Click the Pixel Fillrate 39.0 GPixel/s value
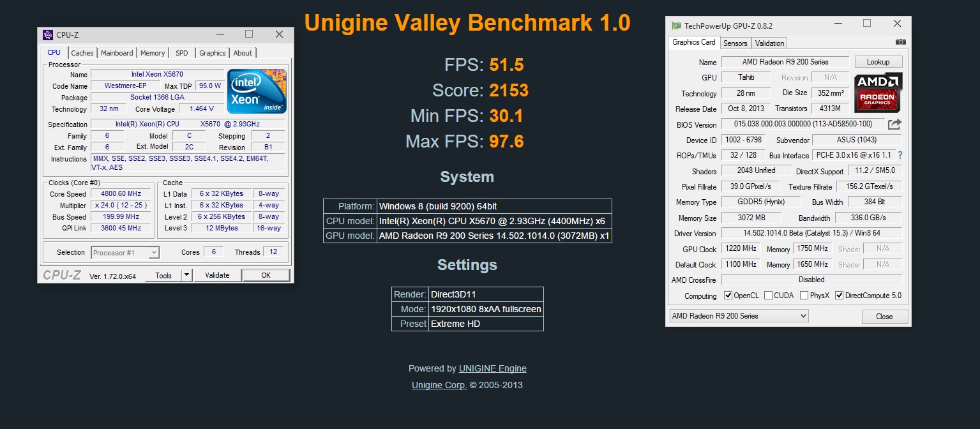The image size is (980, 429). [x=750, y=186]
